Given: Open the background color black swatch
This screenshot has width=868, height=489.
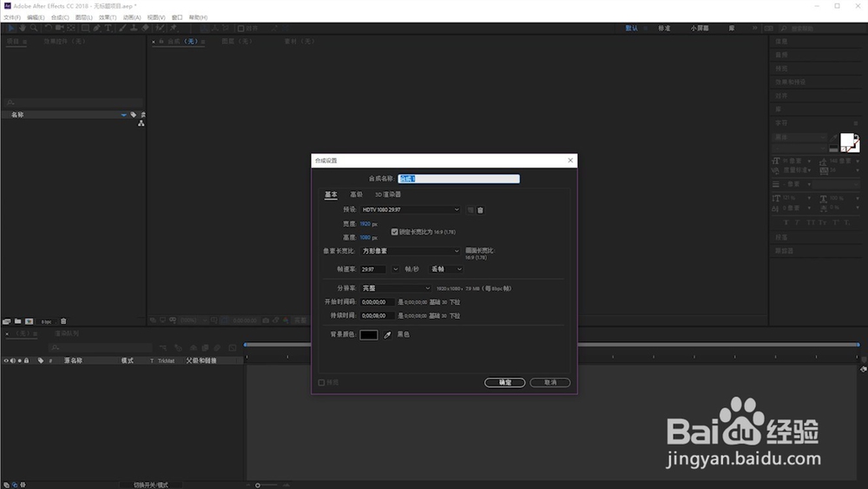Looking at the screenshot, I should click(369, 334).
